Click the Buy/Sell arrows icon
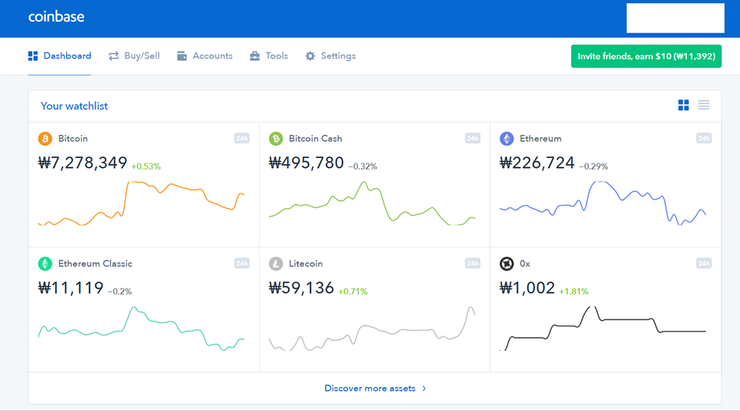 (x=114, y=56)
